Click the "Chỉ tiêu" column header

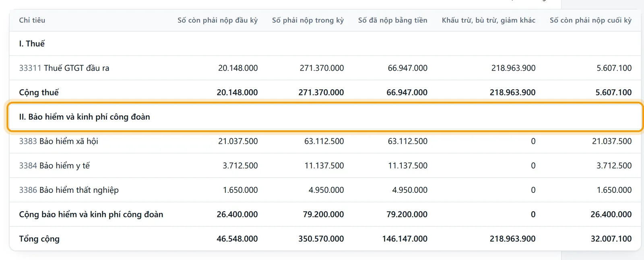[x=32, y=20]
